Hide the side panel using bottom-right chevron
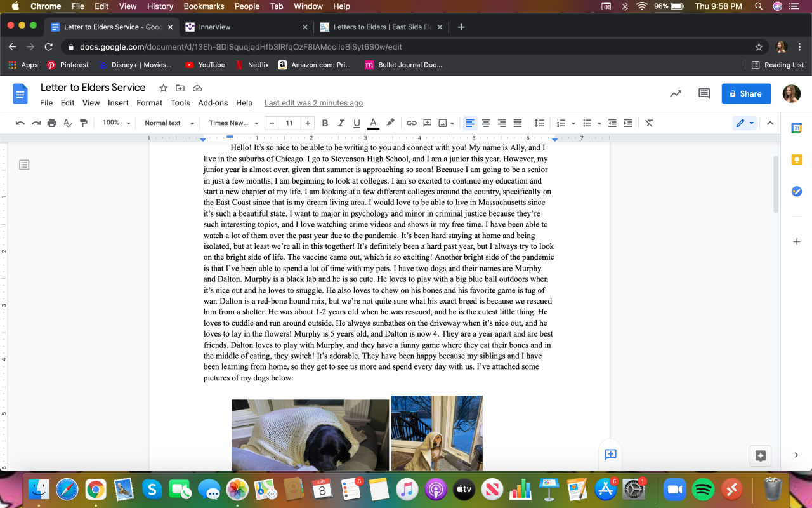 click(x=796, y=455)
